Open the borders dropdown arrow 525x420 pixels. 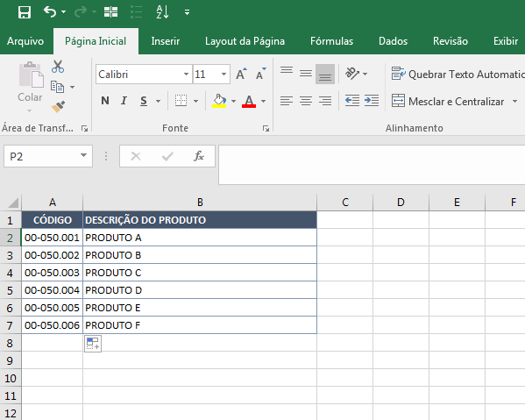195,101
